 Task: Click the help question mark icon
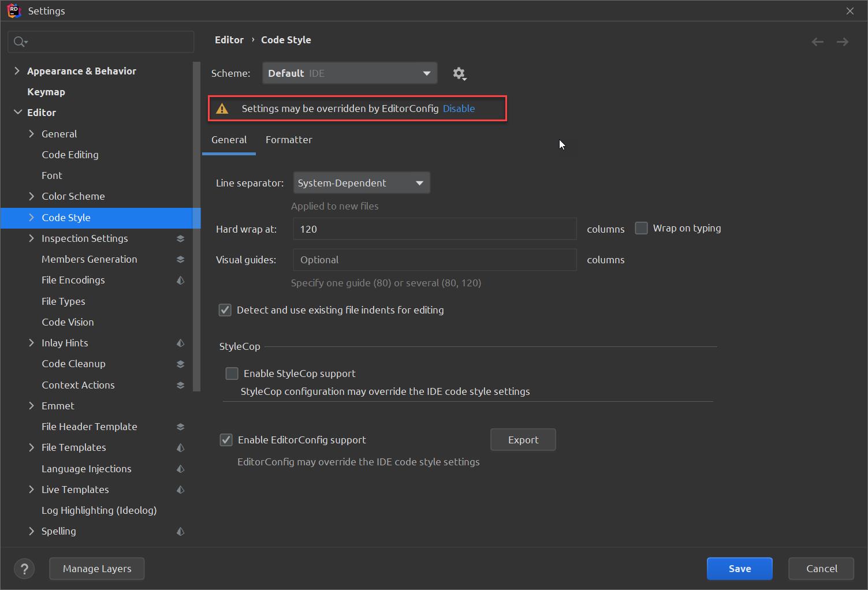24,569
